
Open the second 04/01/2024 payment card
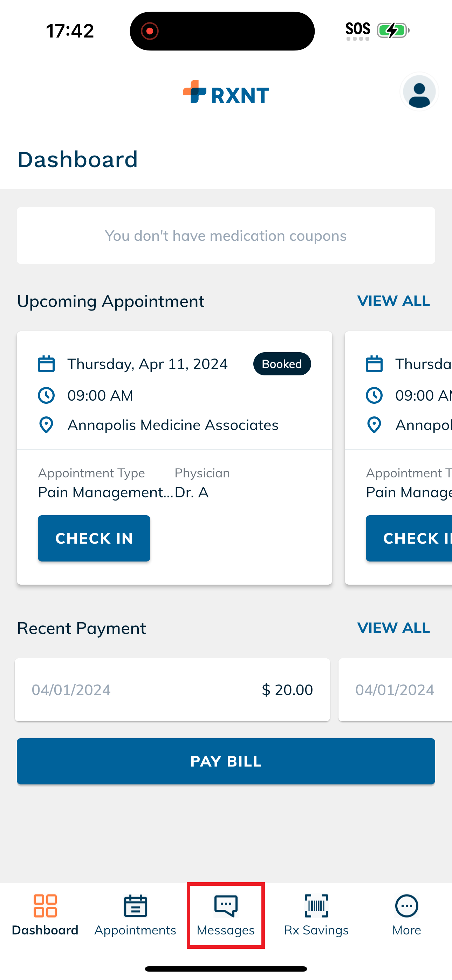[395, 690]
